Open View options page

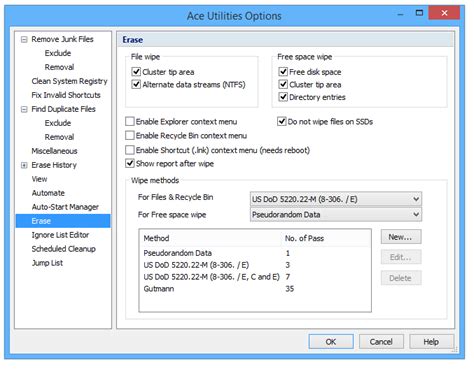pyautogui.click(x=39, y=179)
